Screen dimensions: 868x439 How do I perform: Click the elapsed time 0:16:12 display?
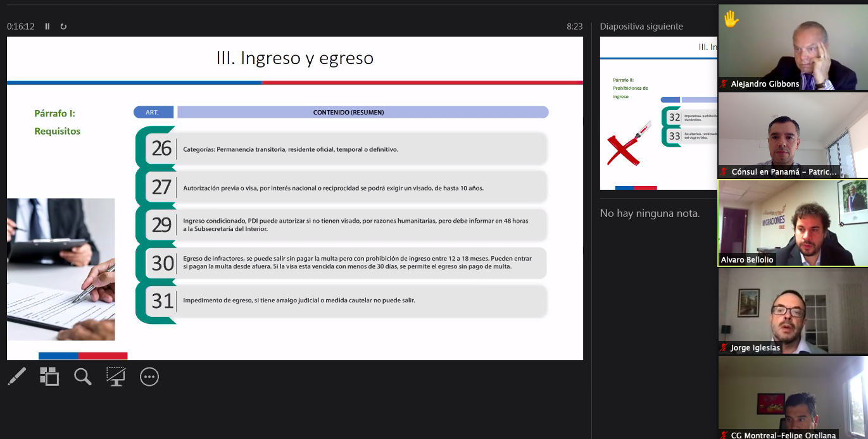[x=21, y=27]
